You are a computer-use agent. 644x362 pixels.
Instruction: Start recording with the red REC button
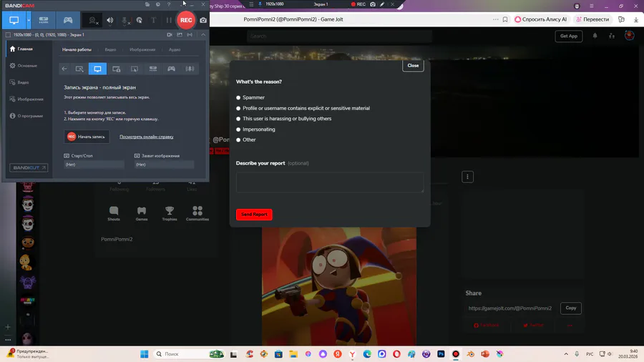186,20
